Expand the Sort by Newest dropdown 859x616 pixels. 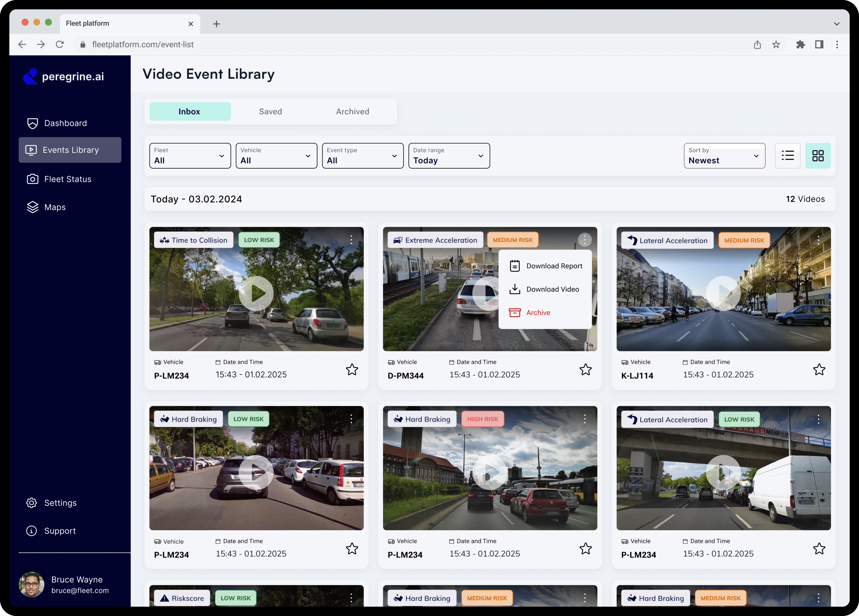tap(724, 156)
